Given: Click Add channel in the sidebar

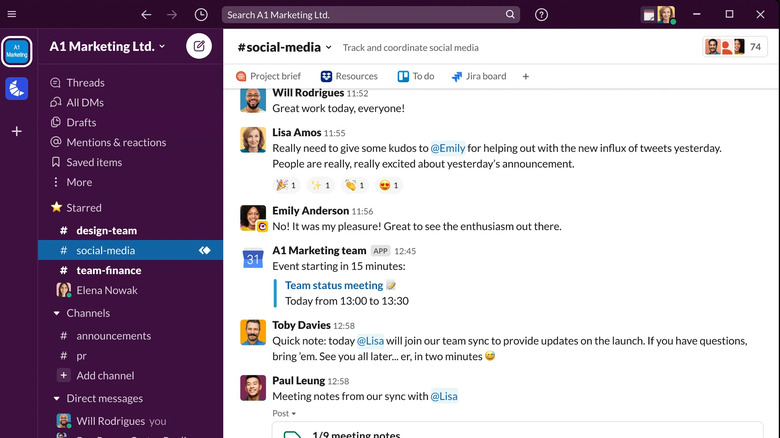Looking at the screenshot, I should pyautogui.click(x=105, y=376).
